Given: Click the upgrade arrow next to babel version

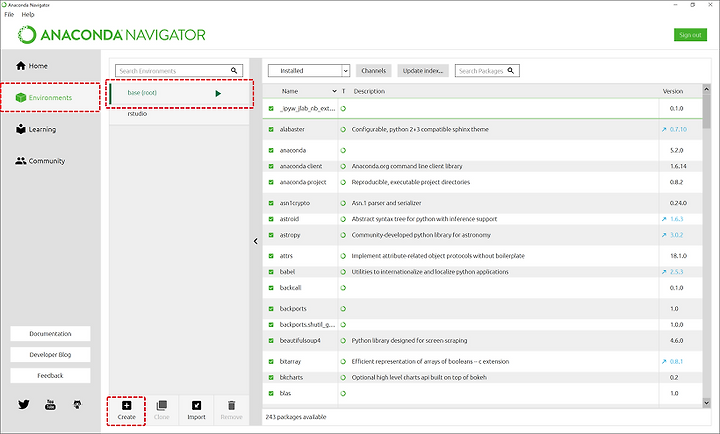Looking at the screenshot, I should pyautogui.click(x=664, y=272).
